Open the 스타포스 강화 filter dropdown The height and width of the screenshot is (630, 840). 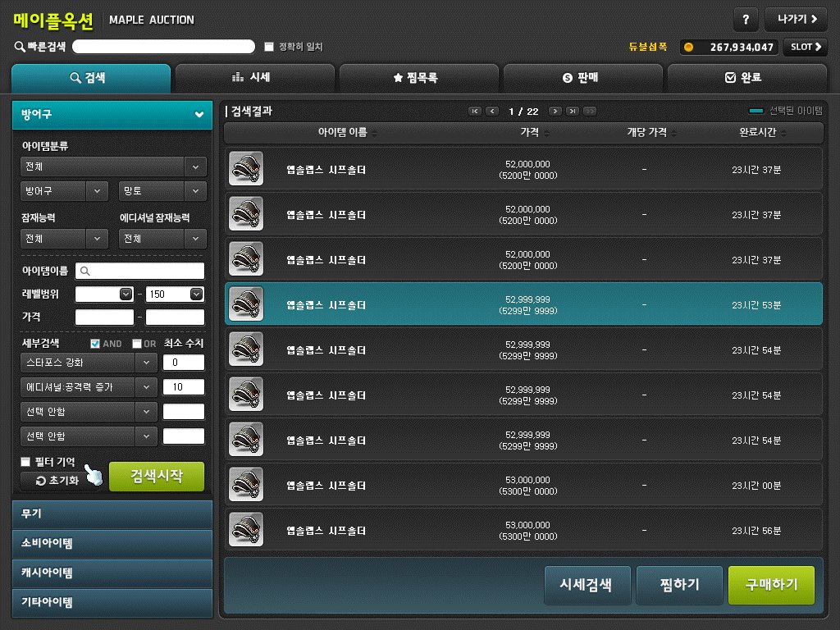tap(89, 363)
